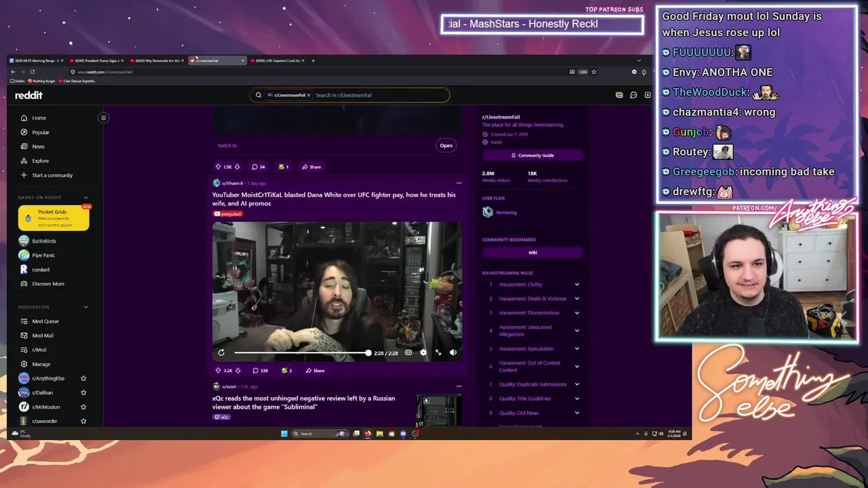Open comments on the 338-comment post
The width and height of the screenshot is (868, 488).
(260, 371)
